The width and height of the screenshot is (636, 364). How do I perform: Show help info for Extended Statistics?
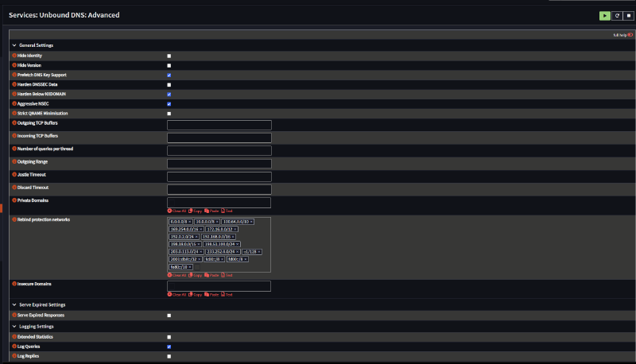[x=14, y=337]
